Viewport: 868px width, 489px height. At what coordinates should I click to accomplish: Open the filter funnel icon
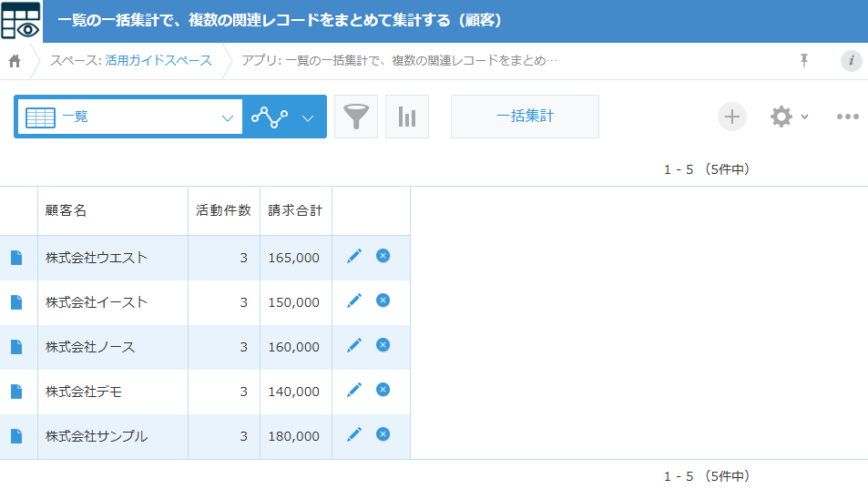356,117
